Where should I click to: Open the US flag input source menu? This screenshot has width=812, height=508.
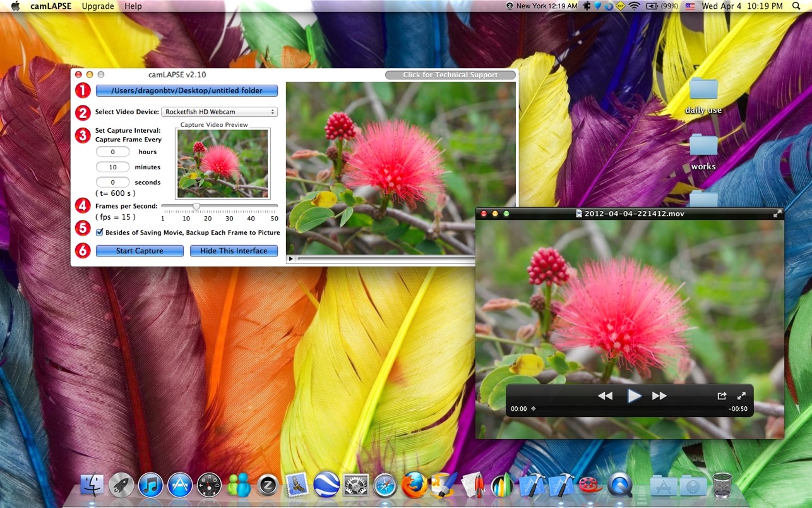[x=690, y=6]
